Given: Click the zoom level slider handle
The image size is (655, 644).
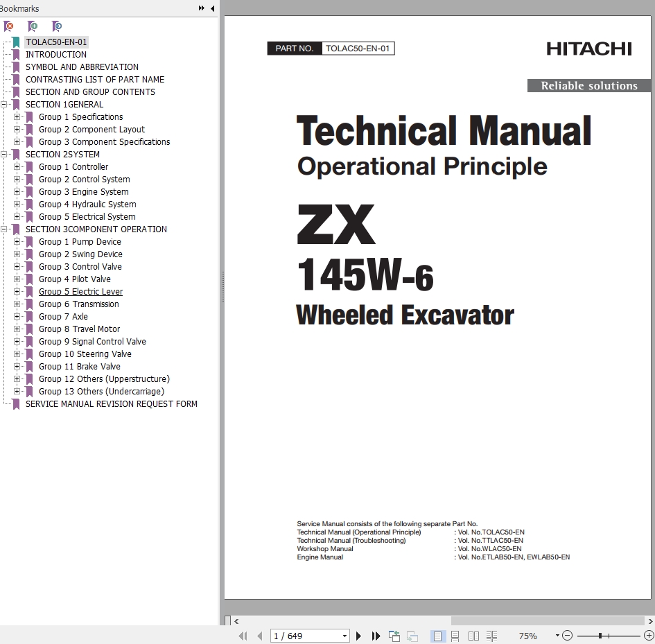Looking at the screenshot, I should click(x=600, y=636).
